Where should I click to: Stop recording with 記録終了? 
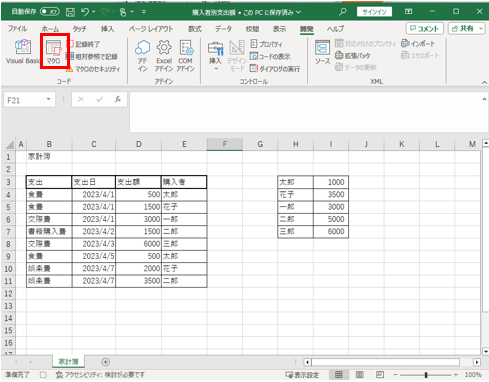click(83, 44)
